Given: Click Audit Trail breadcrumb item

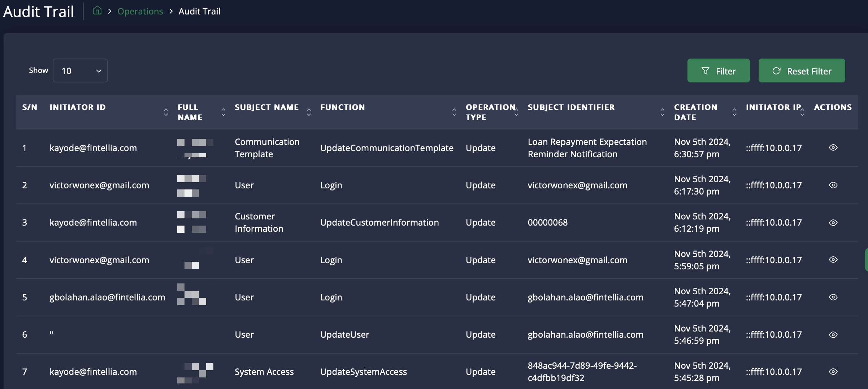Looking at the screenshot, I should coord(199,12).
